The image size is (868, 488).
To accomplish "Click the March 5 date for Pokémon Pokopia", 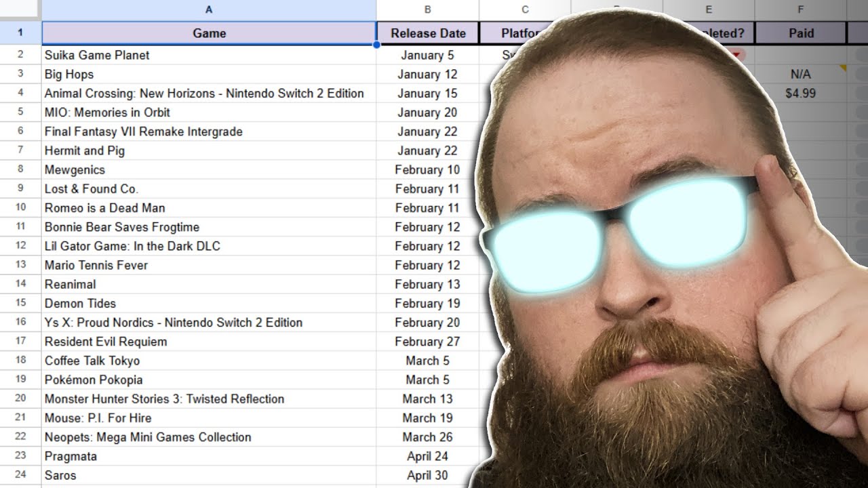I will [428, 379].
